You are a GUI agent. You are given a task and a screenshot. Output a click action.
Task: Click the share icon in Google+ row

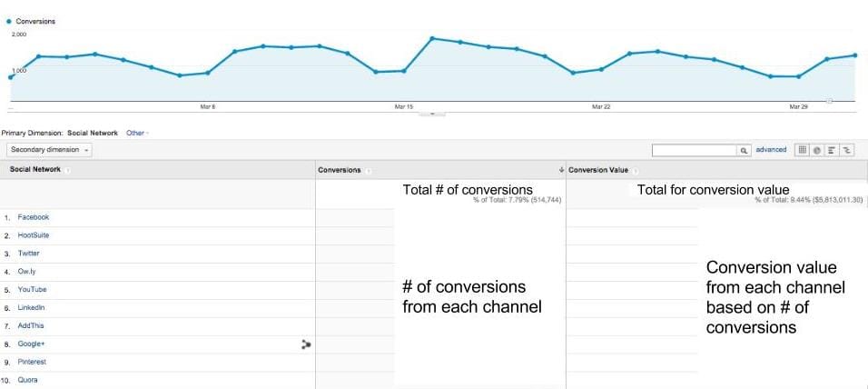coord(306,344)
